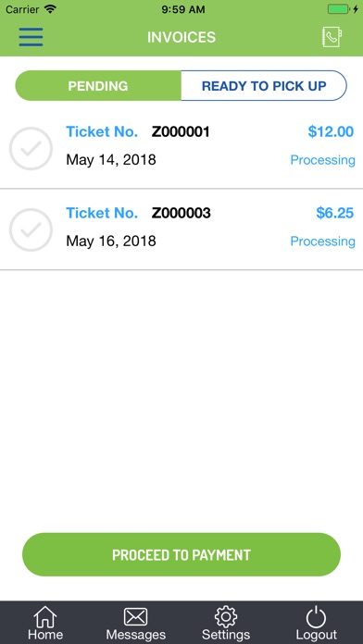Open ticket number Z000001
Viewport: 363px width, 644px height.
181,131
